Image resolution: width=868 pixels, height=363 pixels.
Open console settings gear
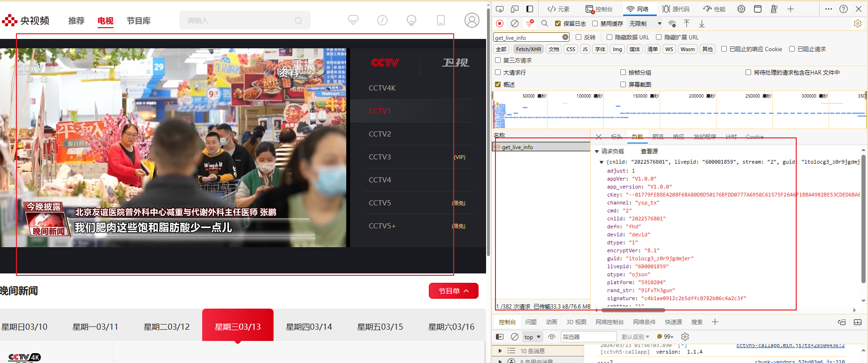pos(685,337)
